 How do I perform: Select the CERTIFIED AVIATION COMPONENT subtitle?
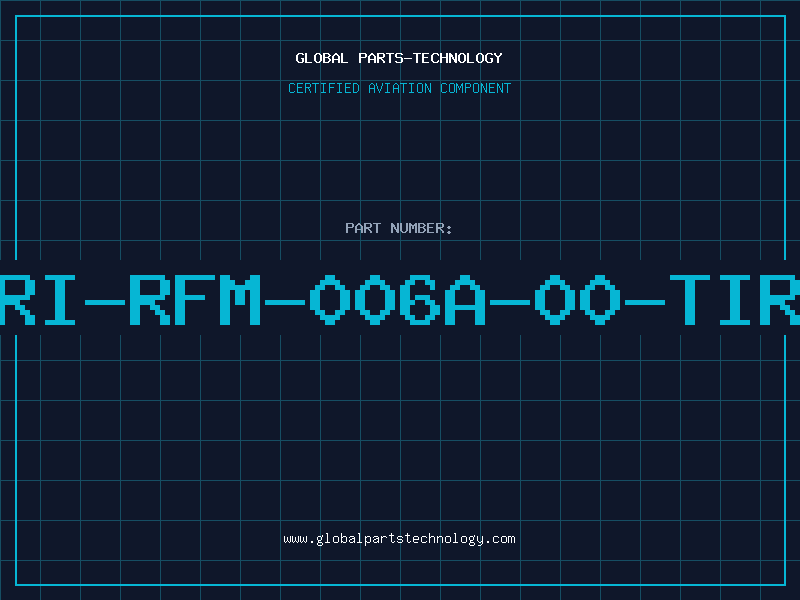[x=399, y=88]
